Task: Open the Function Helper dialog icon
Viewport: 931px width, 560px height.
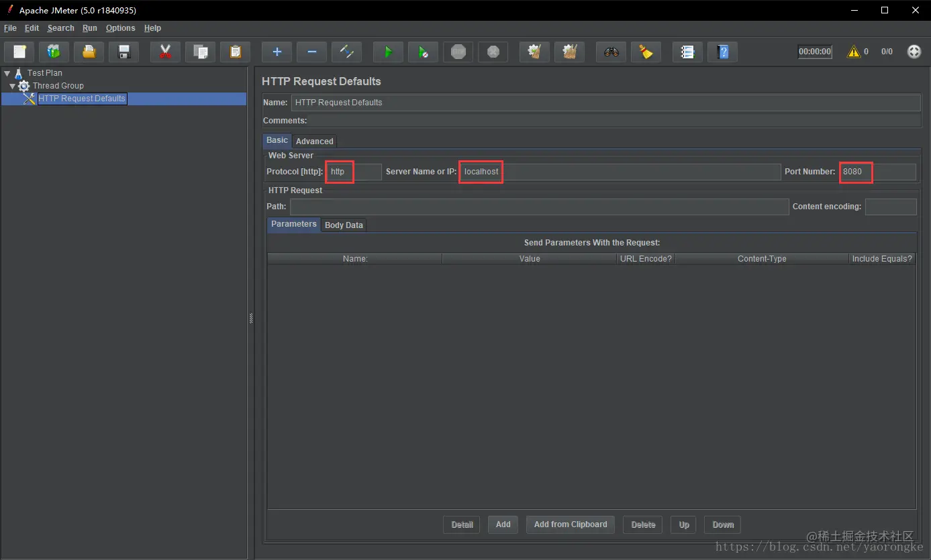Action: click(687, 52)
